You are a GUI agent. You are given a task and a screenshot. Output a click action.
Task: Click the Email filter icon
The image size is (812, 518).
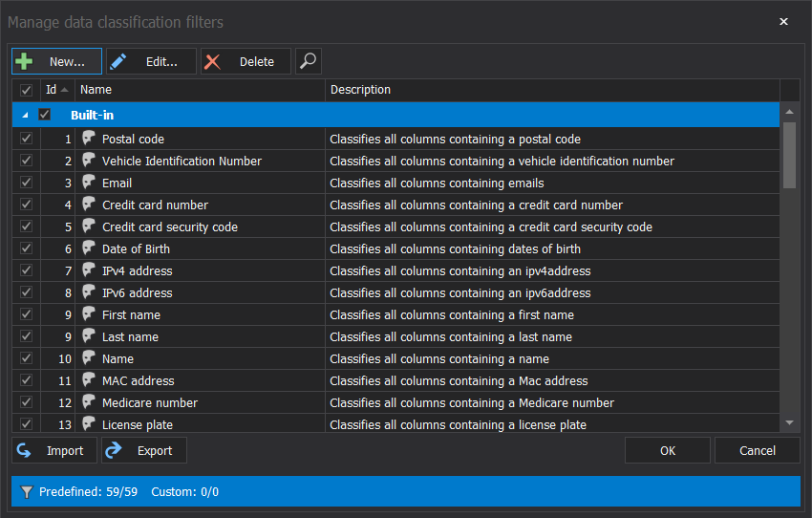click(x=89, y=182)
